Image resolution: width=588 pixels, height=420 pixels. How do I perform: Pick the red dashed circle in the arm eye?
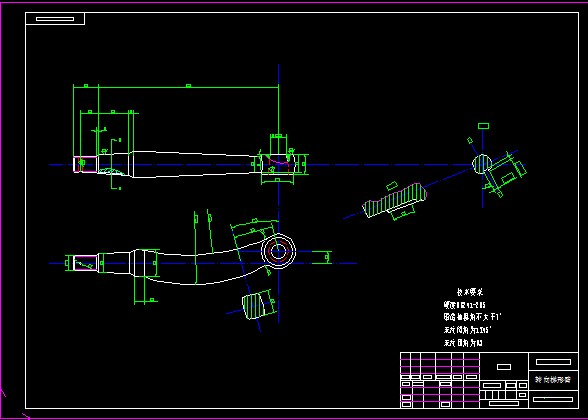point(278,252)
